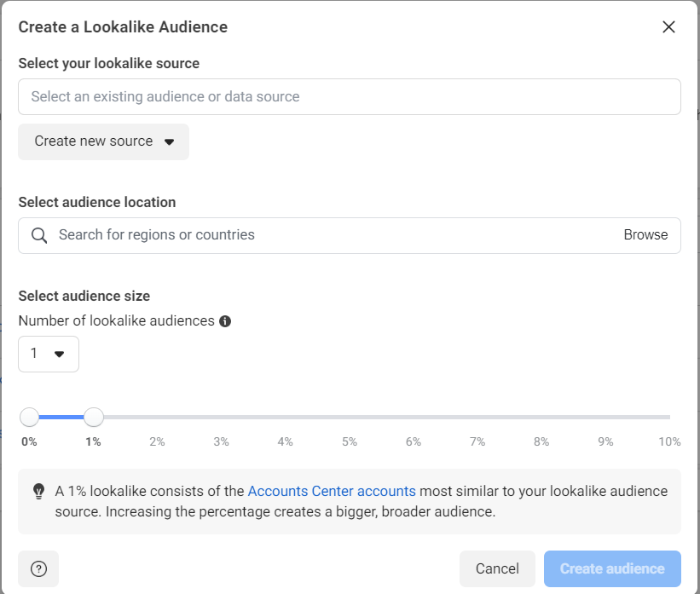700x594 pixels.
Task: Open the number of lookalike audiences dropdown
Action: point(49,354)
